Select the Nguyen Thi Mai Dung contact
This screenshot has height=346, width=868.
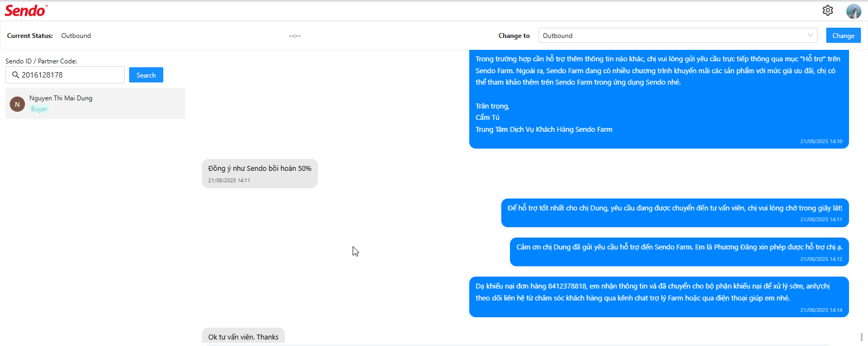(x=95, y=103)
